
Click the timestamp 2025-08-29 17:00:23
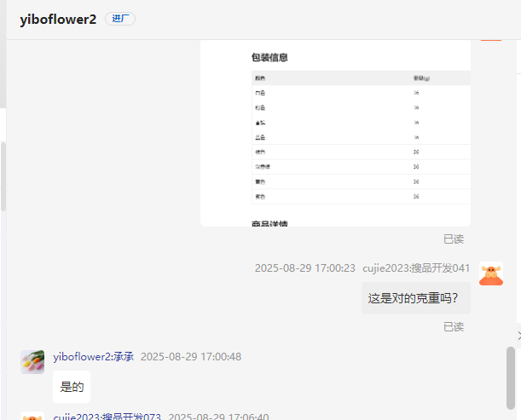(x=304, y=268)
